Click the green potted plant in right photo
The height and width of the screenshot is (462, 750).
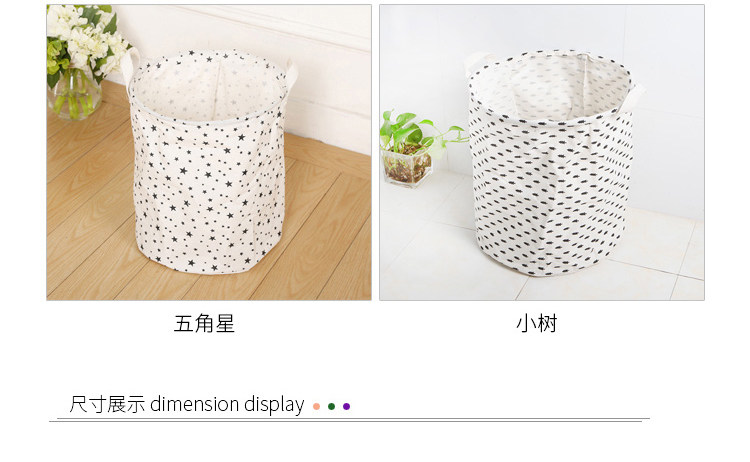point(412,148)
